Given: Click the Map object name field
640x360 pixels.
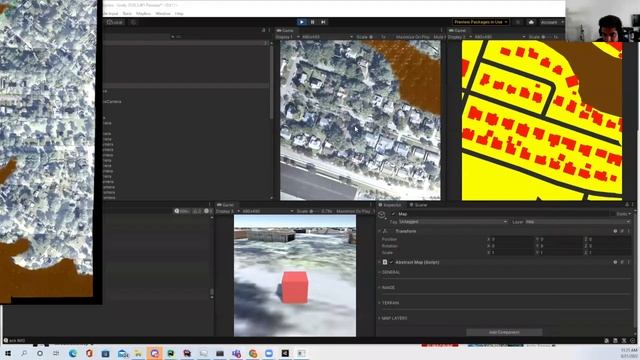Looking at the screenshot, I should 505,214.
